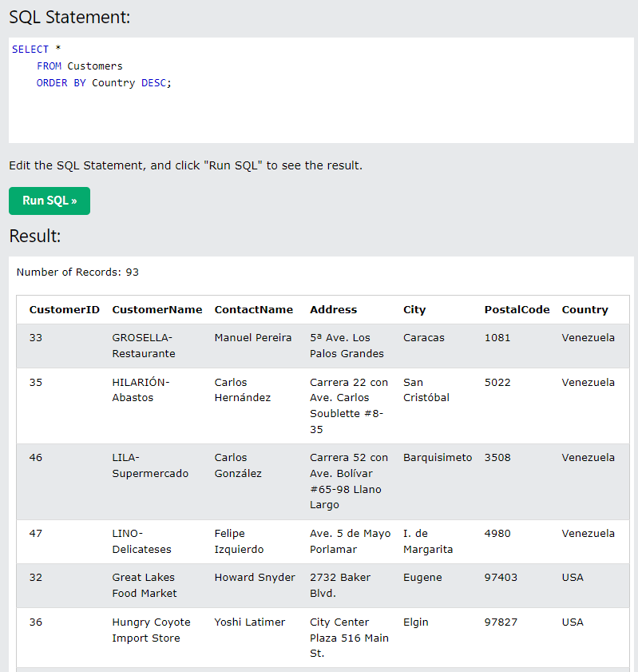
Task: Click customer ID 36 cell
Action: [x=36, y=622]
